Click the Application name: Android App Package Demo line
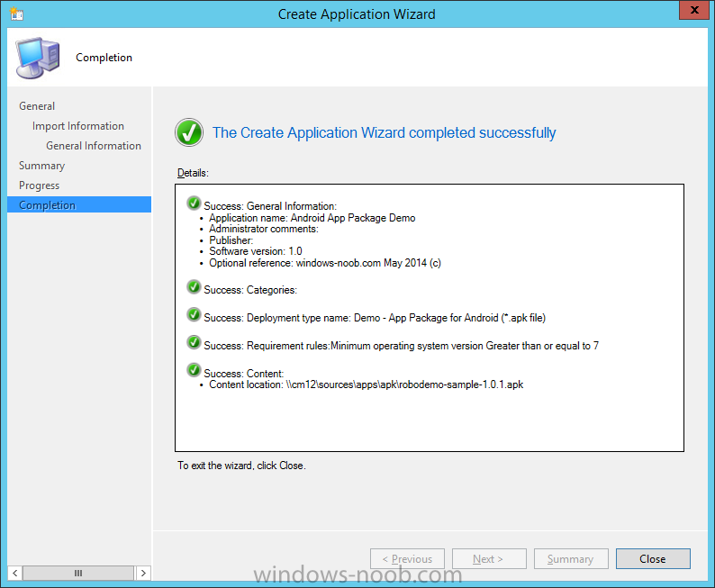This screenshot has width=715, height=588. tap(312, 218)
